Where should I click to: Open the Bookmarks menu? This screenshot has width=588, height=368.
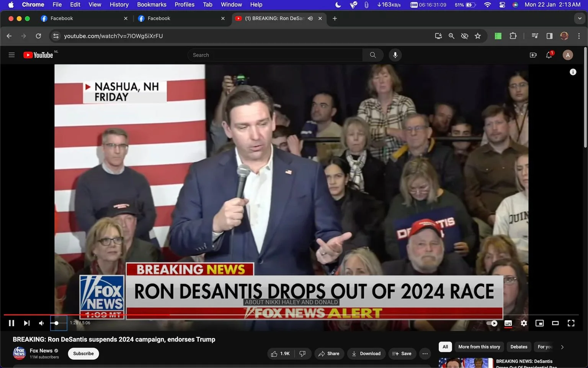coord(152,5)
